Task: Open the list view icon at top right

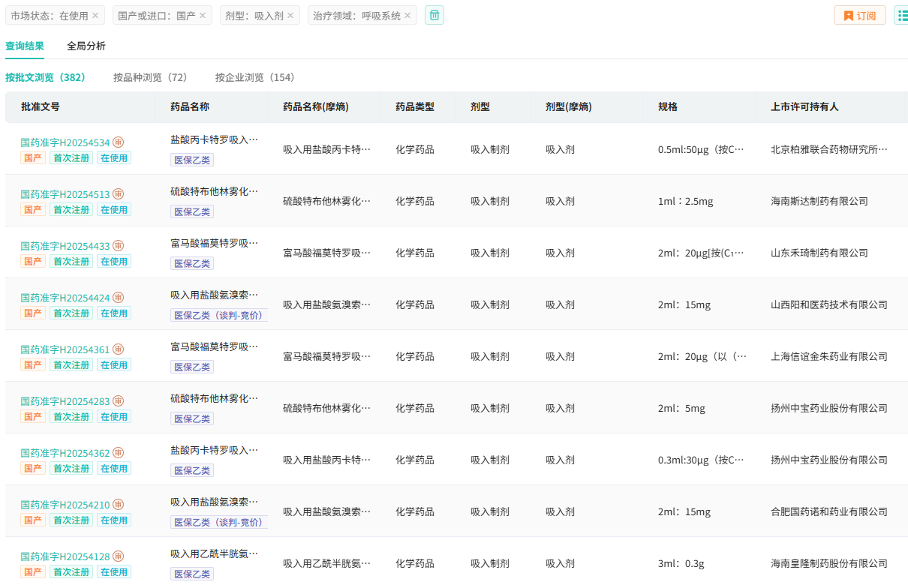Action: (901, 15)
